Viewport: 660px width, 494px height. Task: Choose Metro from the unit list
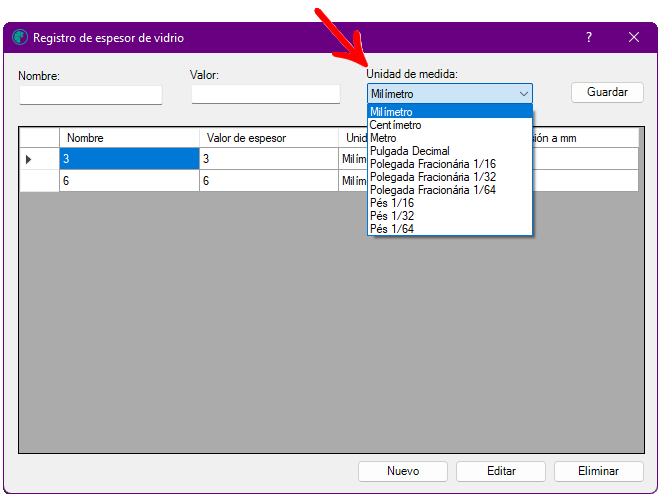[450, 138]
